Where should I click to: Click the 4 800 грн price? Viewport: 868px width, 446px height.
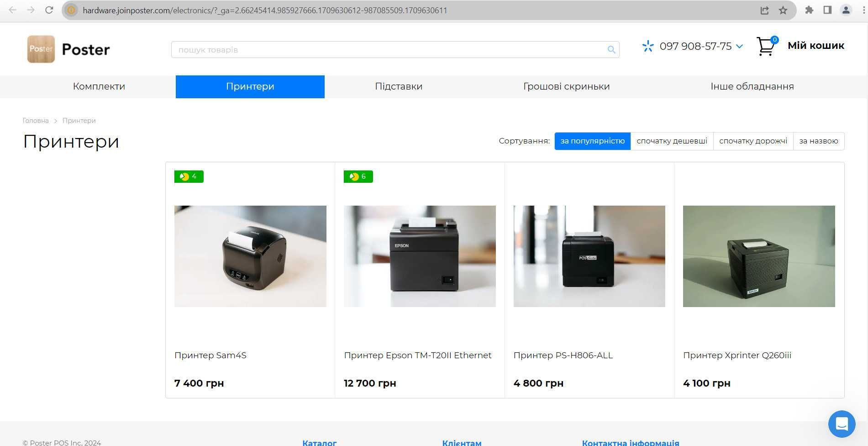tap(538, 383)
